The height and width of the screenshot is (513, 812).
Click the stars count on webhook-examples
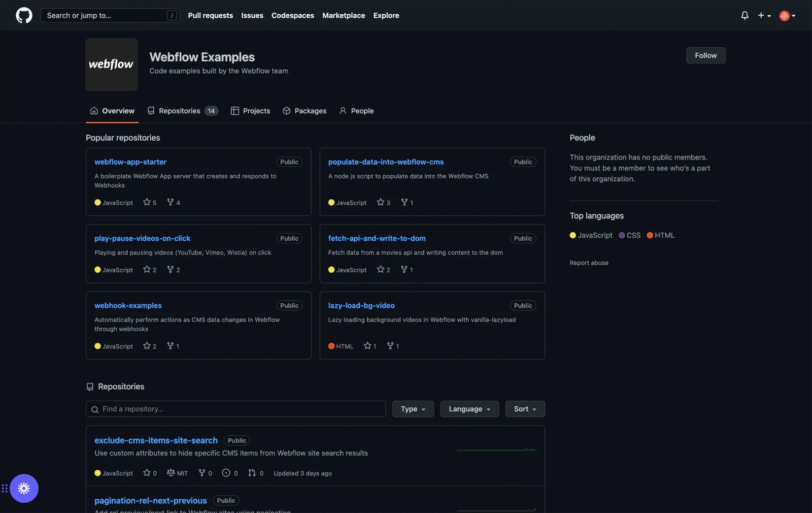(150, 346)
